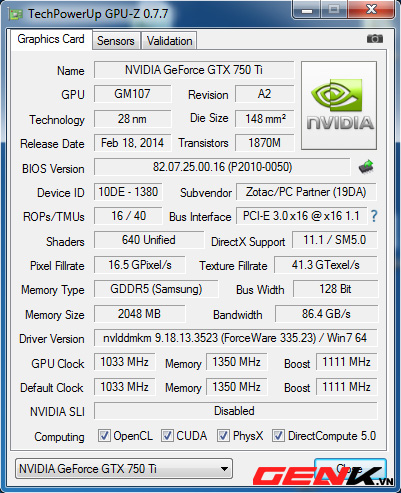The width and height of the screenshot is (401, 493).
Task: Click the GPU-Z title bar app icon
Action: tap(15, 14)
